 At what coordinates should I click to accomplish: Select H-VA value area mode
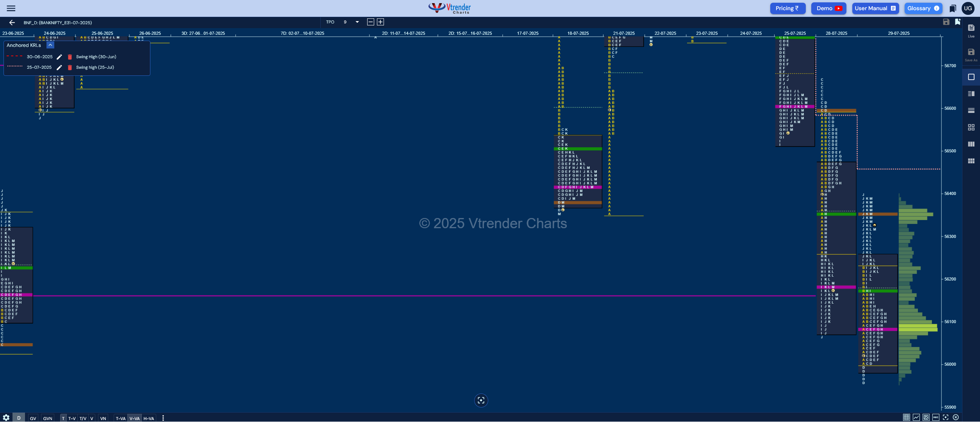pos(149,418)
